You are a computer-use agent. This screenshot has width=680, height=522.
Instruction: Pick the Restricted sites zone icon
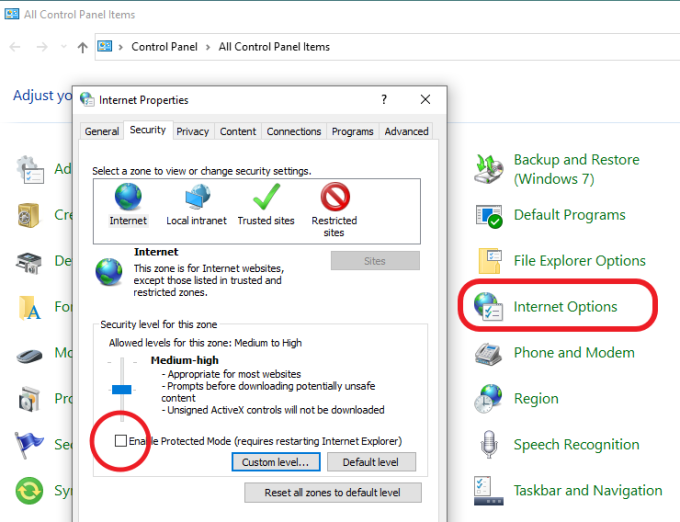pos(334,196)
